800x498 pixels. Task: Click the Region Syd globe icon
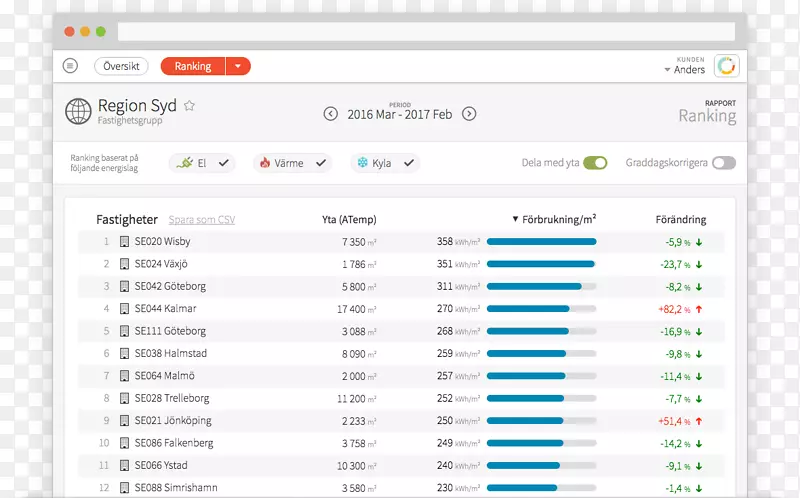[78, 111]
